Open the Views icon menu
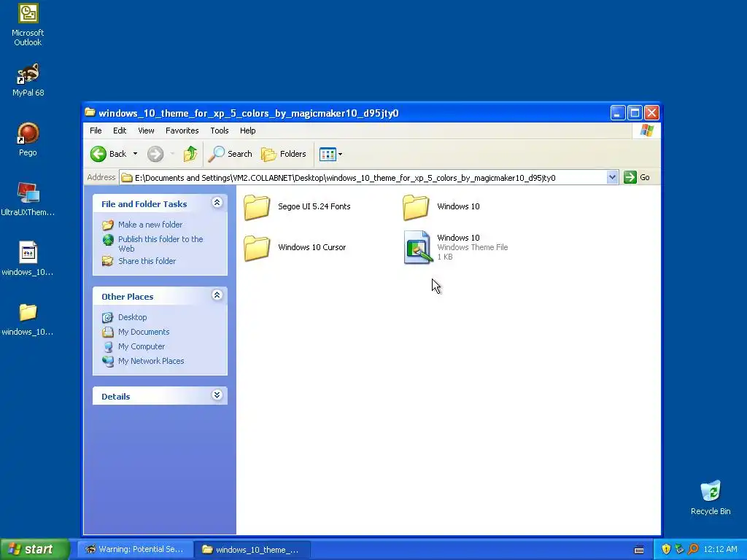Viewport: 747px width, 560px height. (330, 154)
